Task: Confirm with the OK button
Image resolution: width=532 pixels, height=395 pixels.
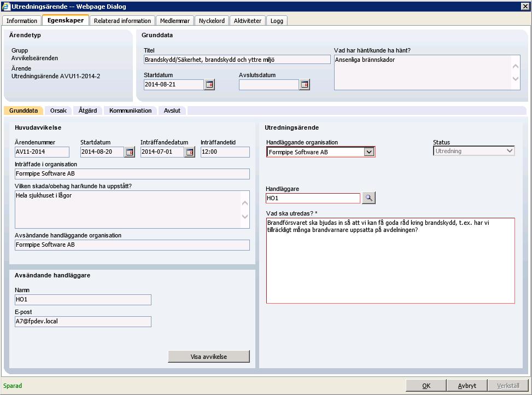Action: coord(426,386)
